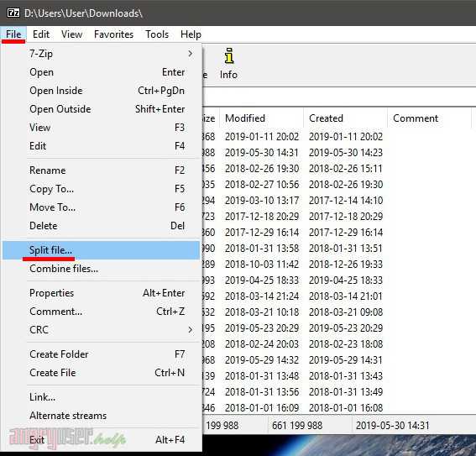The height and width of the screenshot is (456, 476).
Task: Choose Open from the File menu
Action: tap(102, 72)
